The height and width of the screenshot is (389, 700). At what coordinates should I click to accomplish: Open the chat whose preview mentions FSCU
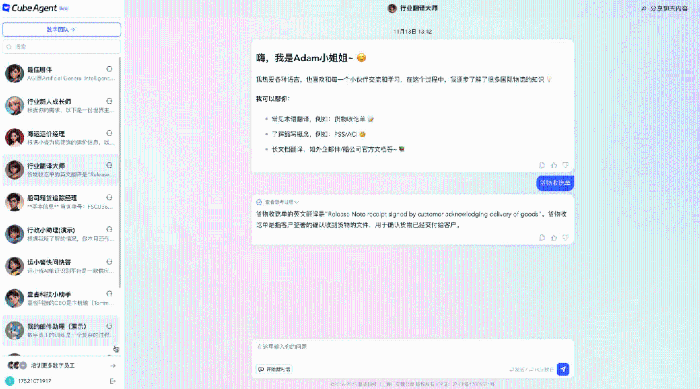(61, 202)
